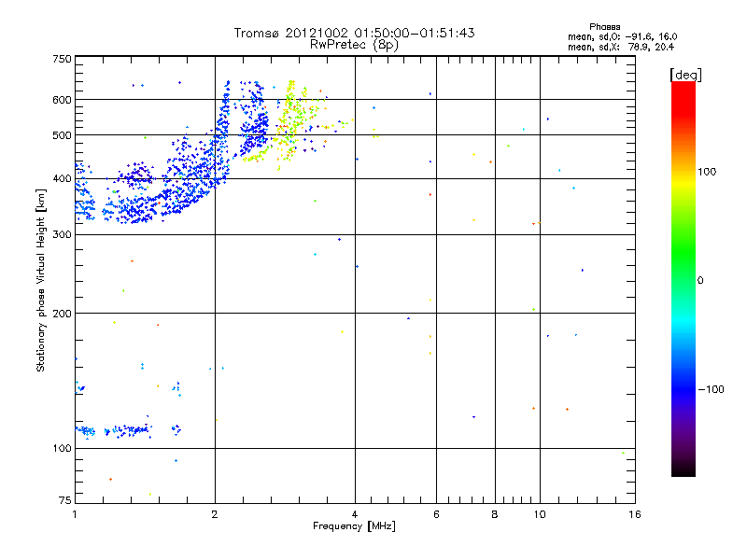Click the colorbar '0' tick label
The width and height of the screenshot is (747, 560).
click(x=700, y=281)
